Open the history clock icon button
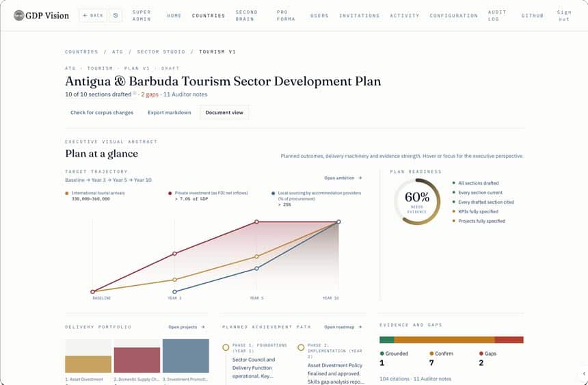 click(x=116, y=15)
